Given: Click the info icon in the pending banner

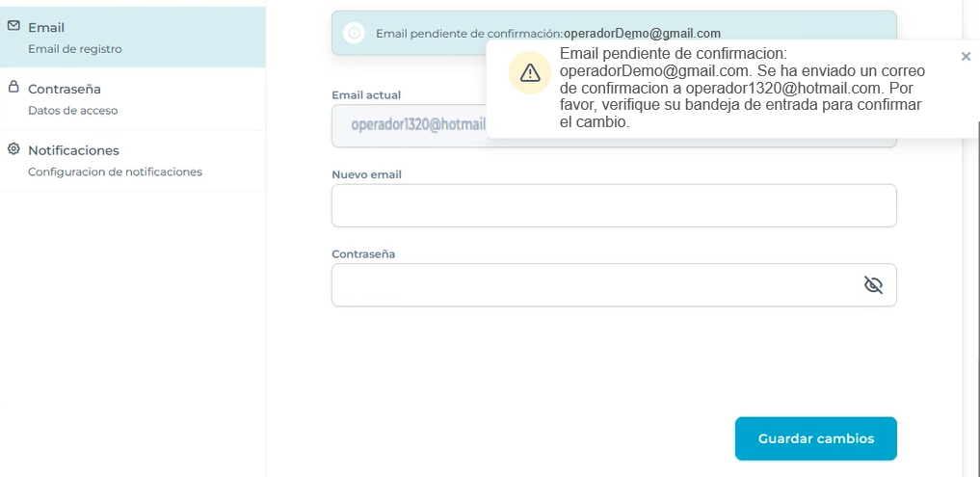Looking at the screenshot, I should coord(354,34).
